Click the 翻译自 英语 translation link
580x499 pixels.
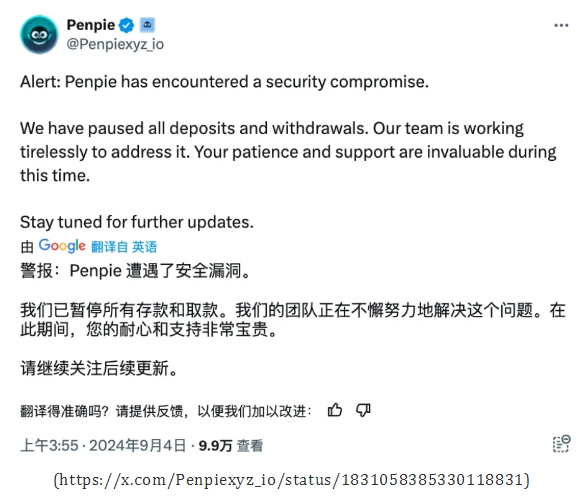[x=124, y=247]
